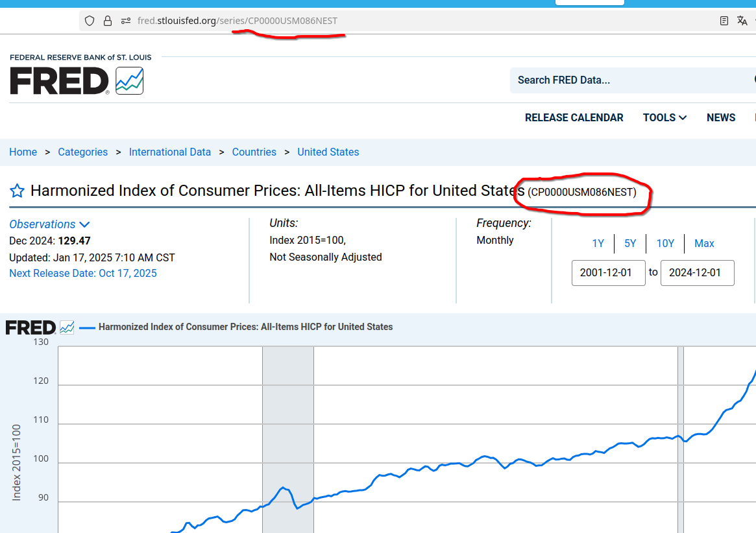
Task: Open the RELEASE CALENDAR menu item
Action: (574, 117)
